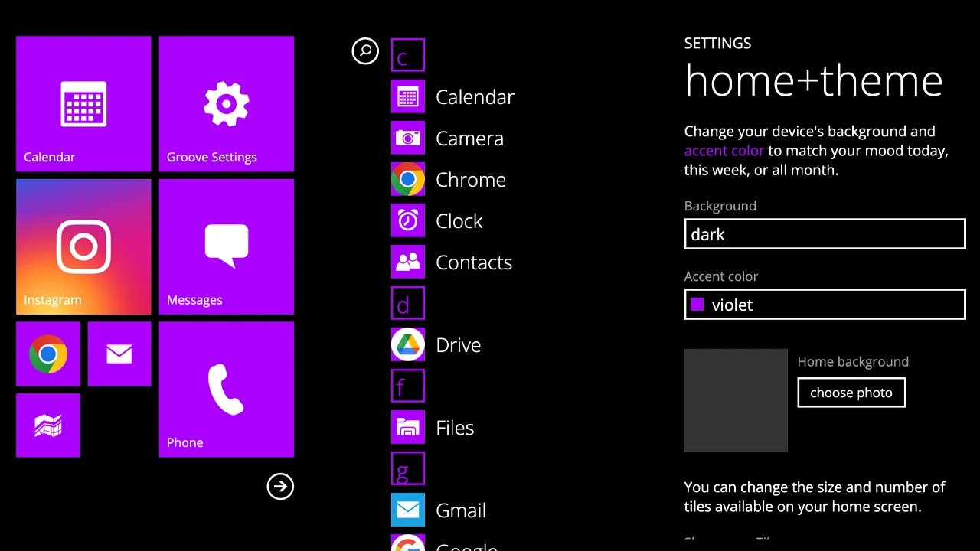Click the Home background preview thumbnail
The image size is (980, 551).
tap(736, 400)
